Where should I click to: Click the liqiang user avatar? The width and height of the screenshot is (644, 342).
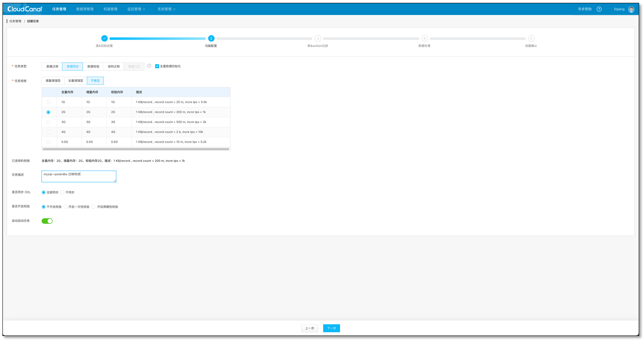point(631,9)
